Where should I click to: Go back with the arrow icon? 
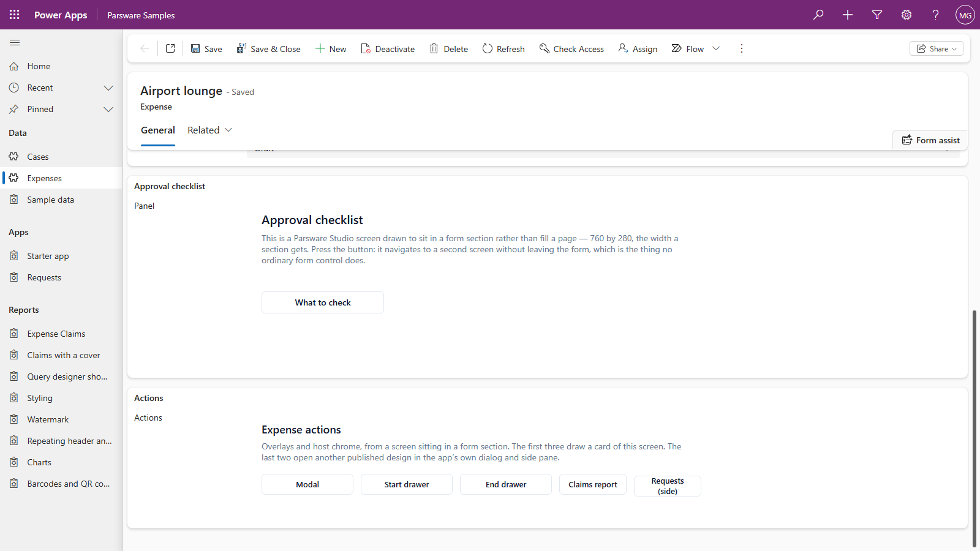coord(145,48)
